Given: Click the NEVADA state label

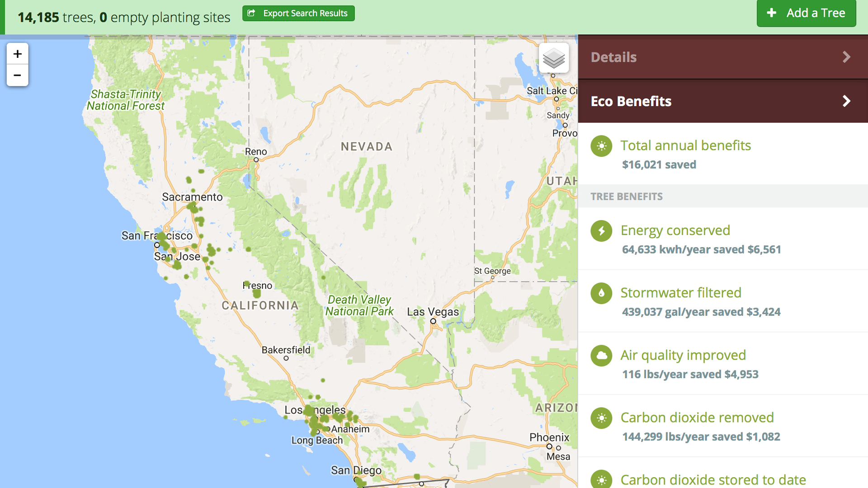Looking at the screenshot, I should click(367, 146).
